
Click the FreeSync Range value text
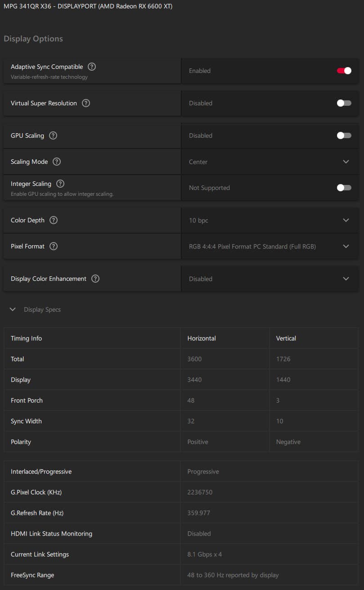(x=233, y=575)
